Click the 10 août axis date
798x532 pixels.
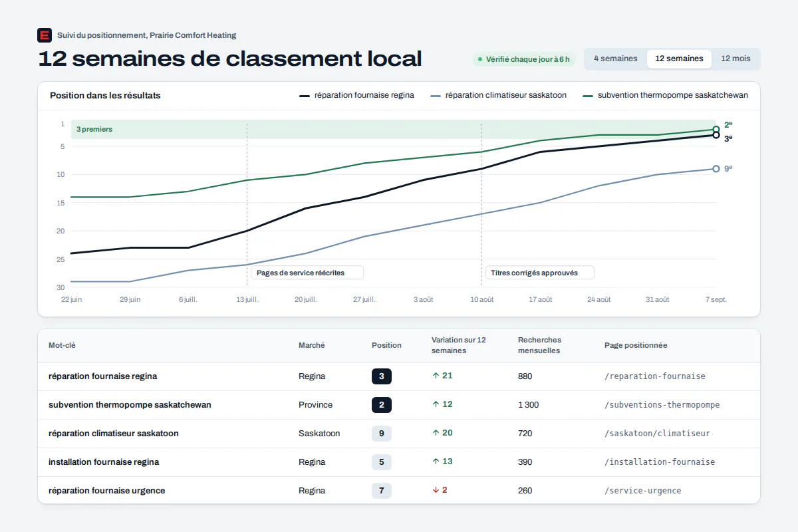(x=482, y=299)
